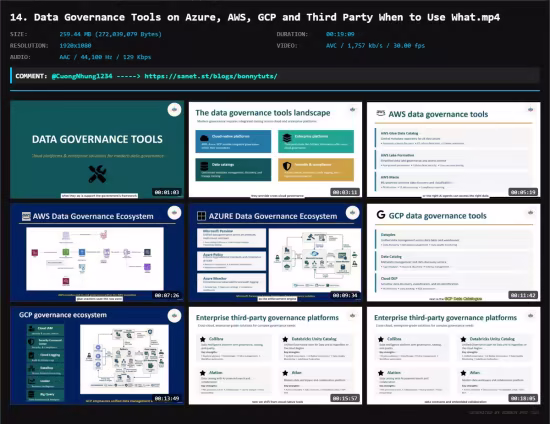Click the Collibra star icon in 00:15:57 slide
The width and height of the screenshot is (550, 424).
pos(203,339)
